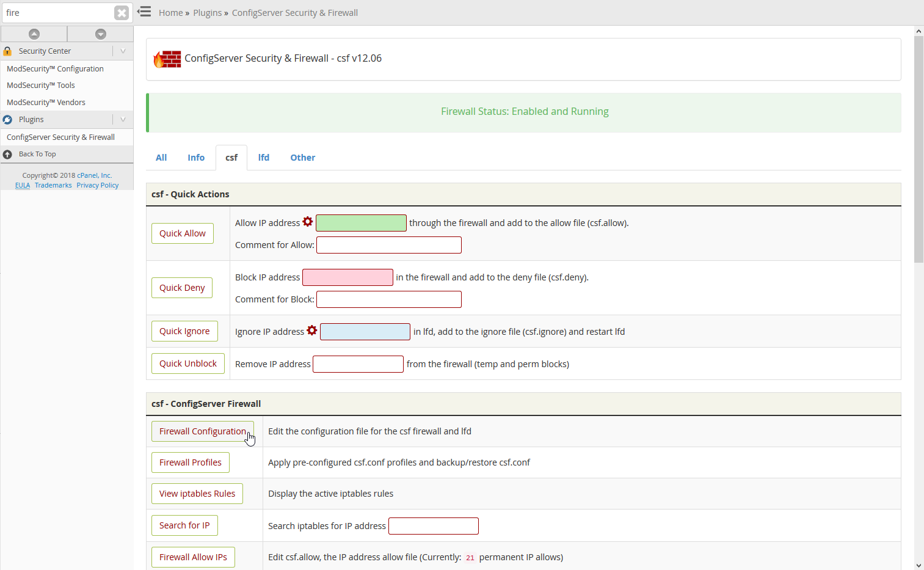This screenshot has height=570, width=924.
Task: Click the hamburger sidebar toggle icon
Action: click(x=144, y=12)
